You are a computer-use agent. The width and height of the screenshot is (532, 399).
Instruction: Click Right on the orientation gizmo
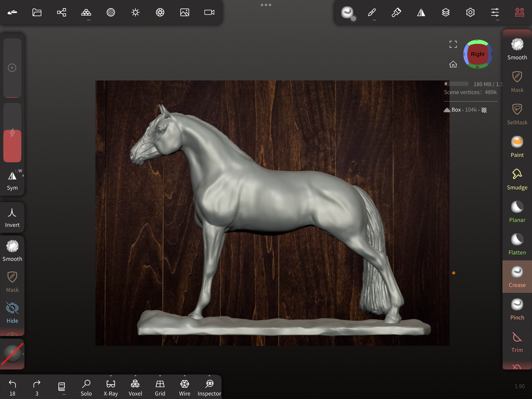tap(478, 54)
